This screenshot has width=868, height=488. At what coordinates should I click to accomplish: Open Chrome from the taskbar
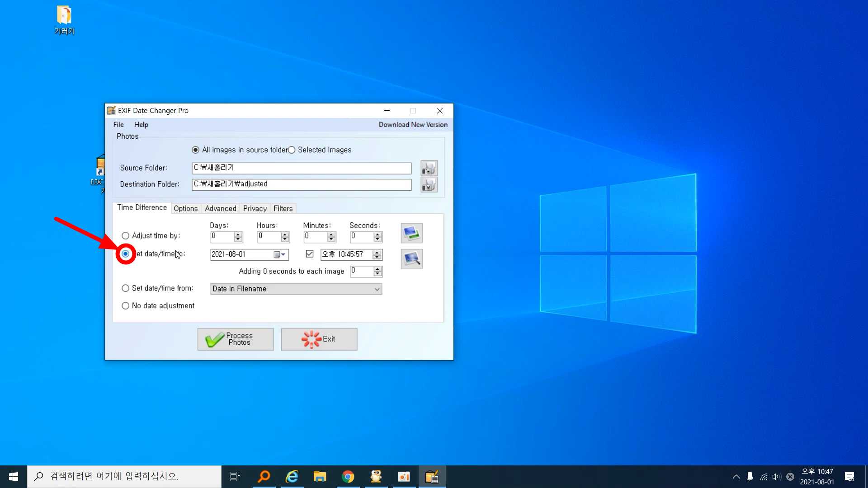tap(348, 477)
